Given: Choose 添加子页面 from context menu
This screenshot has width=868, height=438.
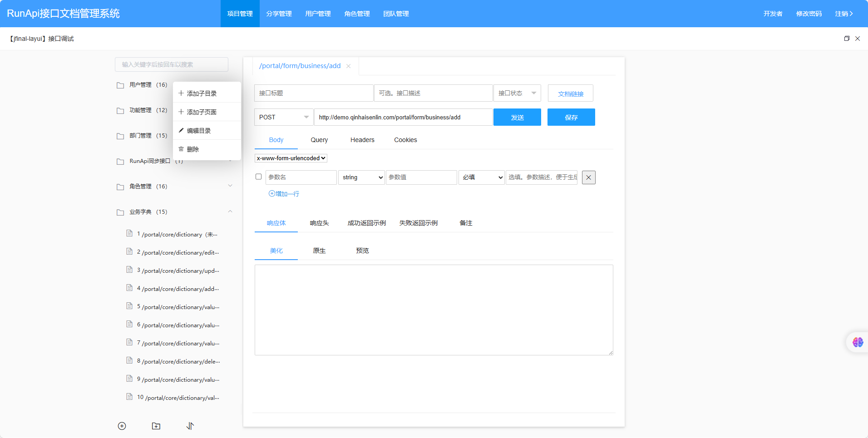Looking at the screenshot, I should pos(207,112).
